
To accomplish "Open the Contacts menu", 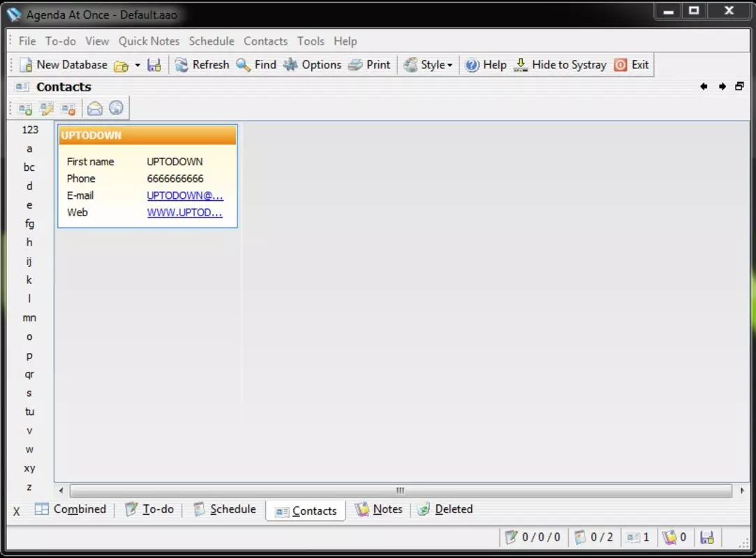I will click(x=266, y=41).
